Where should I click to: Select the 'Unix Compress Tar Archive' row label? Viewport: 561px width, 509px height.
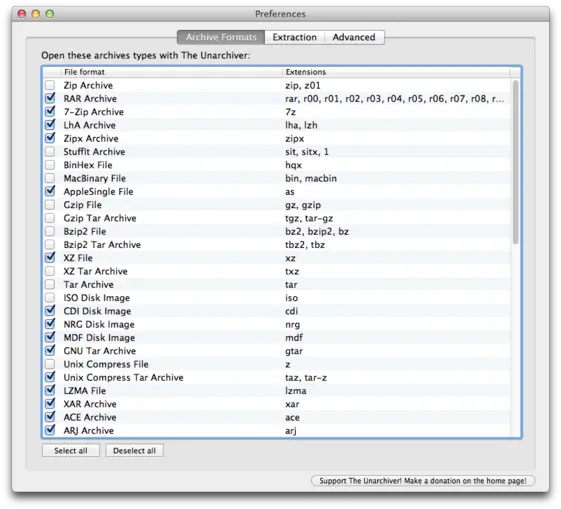(123, 377)
